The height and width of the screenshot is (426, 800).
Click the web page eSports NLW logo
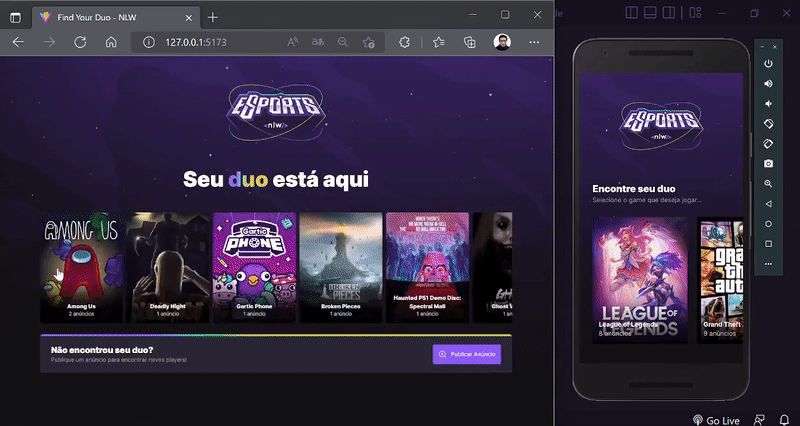pyautogui.click(x=276, y=112)
